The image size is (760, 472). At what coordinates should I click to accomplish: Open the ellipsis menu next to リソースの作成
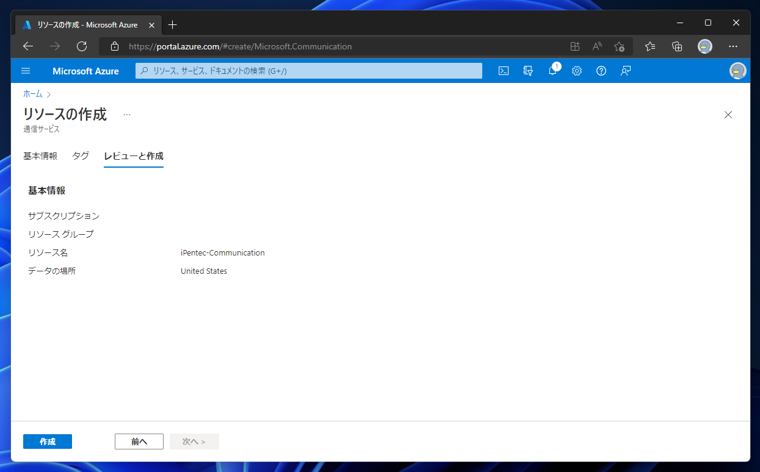coord(127,115)
